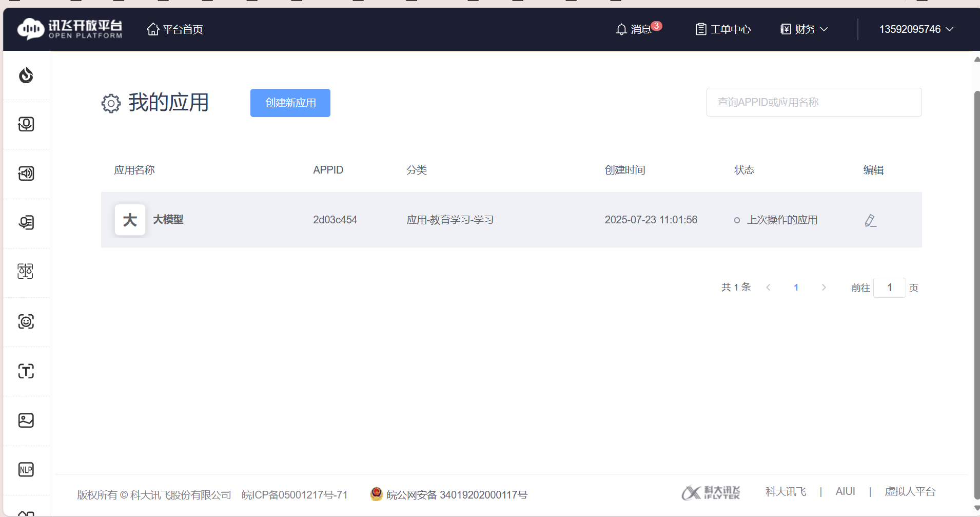Viewport: 980px width, 517px height.
Task: Expand the 财务 dropdown menu
Action: point(803,29)
